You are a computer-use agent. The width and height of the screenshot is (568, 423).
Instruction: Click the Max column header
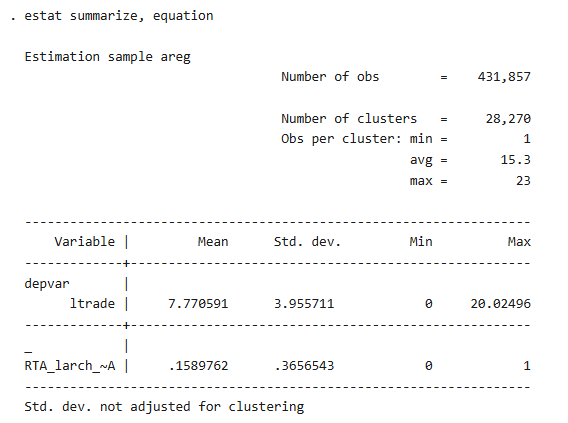519,242
